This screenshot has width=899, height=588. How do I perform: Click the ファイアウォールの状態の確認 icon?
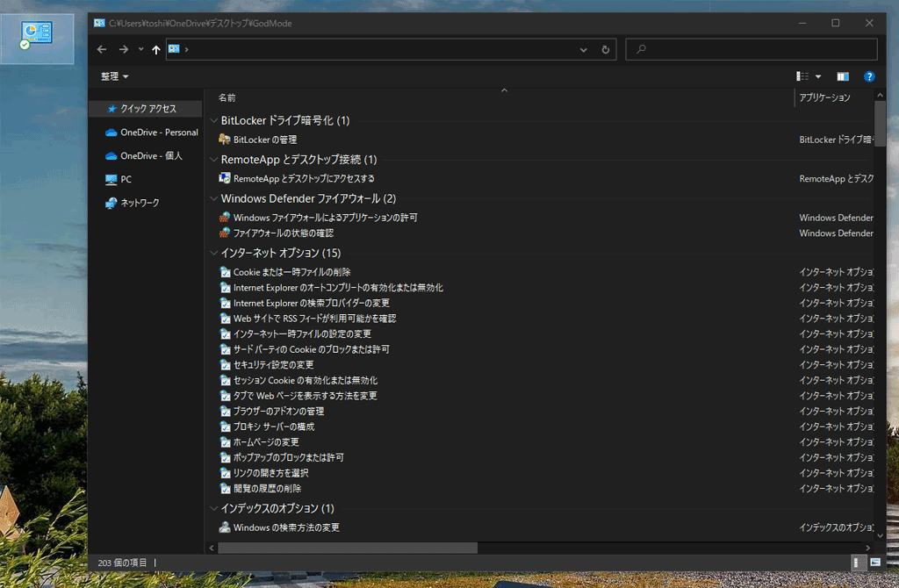coord(225,233)
